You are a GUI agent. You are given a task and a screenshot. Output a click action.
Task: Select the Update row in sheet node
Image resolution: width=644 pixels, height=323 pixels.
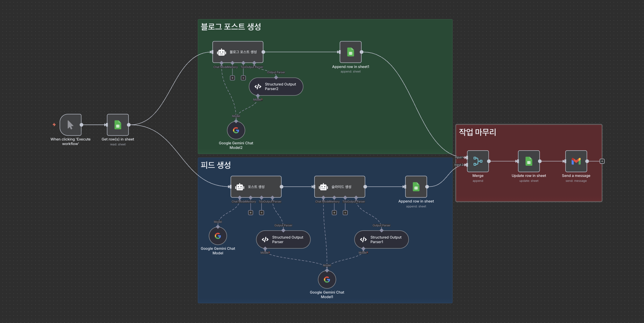528,161
